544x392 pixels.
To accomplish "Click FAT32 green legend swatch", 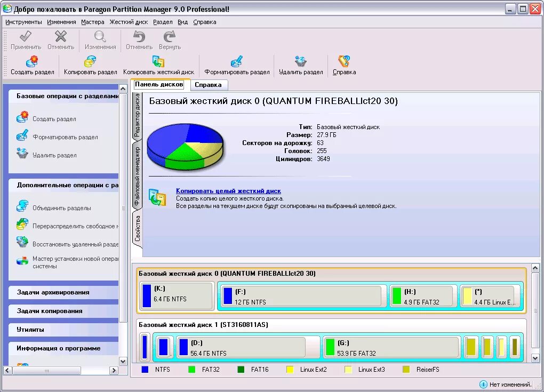I will tap(191, 370).
